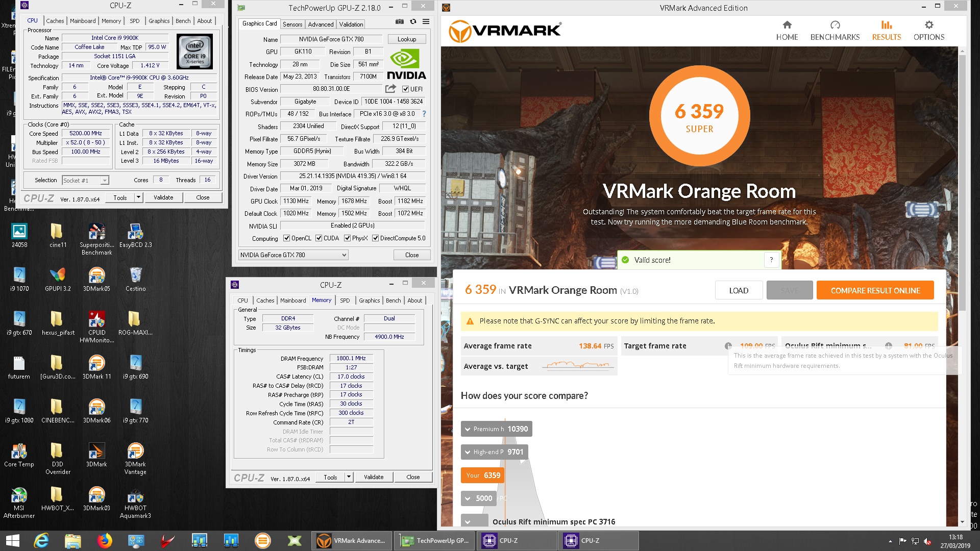Click GPU-Z BIOS export share icon

point(391,89)
